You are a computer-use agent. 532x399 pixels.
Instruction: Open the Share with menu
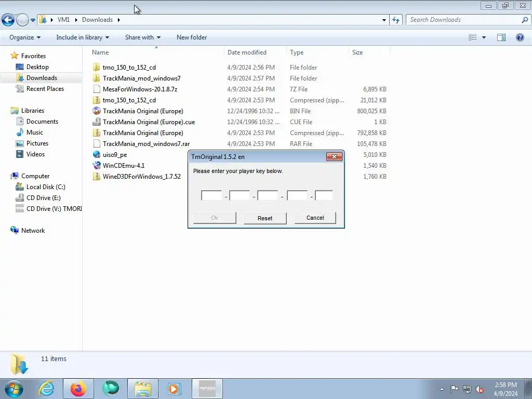(x=142, y=37)
